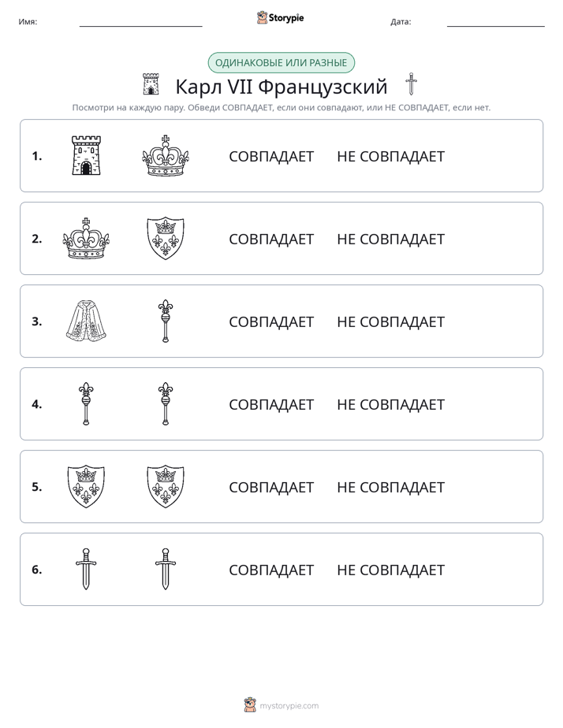Viewport: 563px width, 728px height.
Task: Click the Storypie logo at top
Action: click(x=281, y=17)
